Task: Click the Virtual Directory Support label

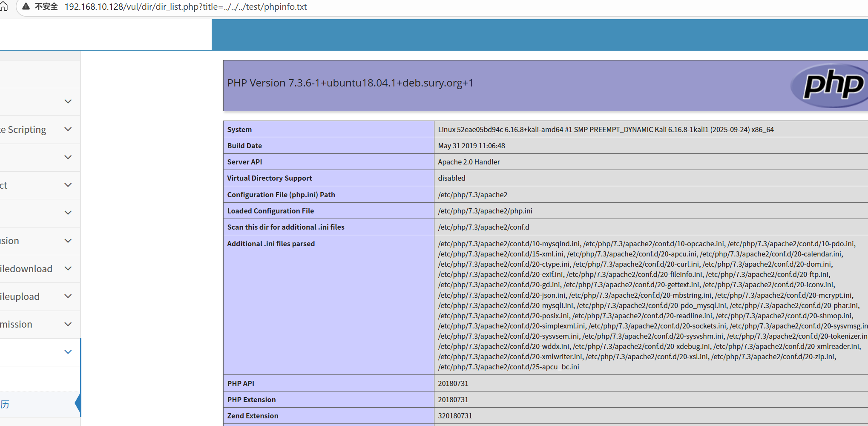Action: (x=269, y=178)
